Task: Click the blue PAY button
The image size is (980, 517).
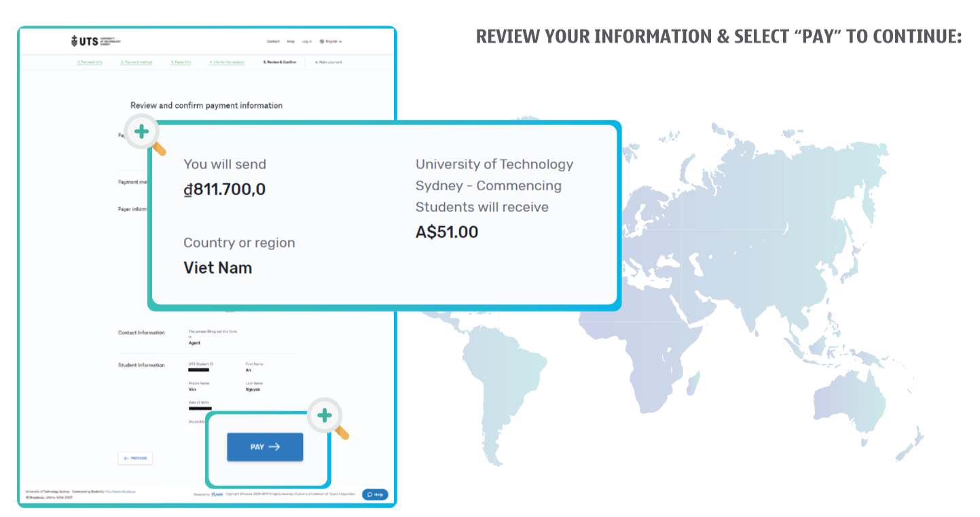Action: pyautogui.click(x=265, y=447)
